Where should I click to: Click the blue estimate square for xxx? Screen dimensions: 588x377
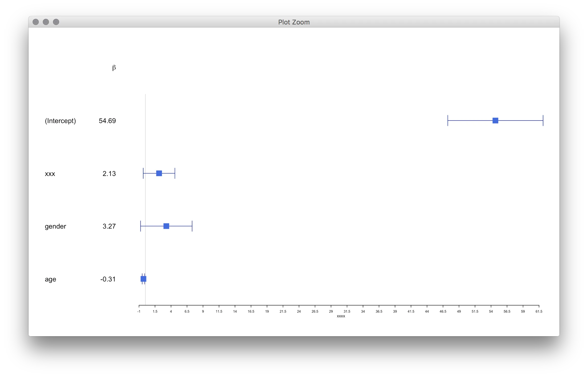[x=159, y=173]
